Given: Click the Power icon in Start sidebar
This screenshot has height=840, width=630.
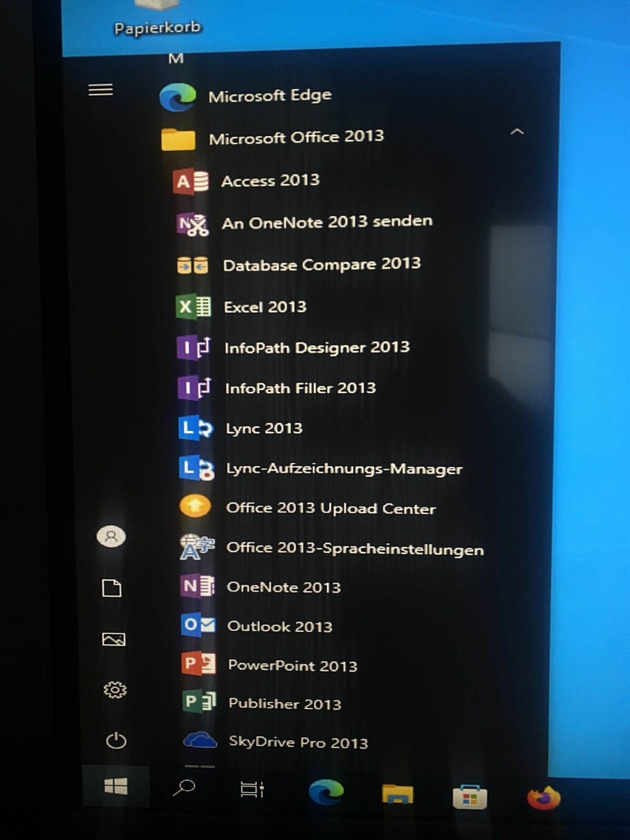Looking at the screenshot, I should tap(116, 741).
